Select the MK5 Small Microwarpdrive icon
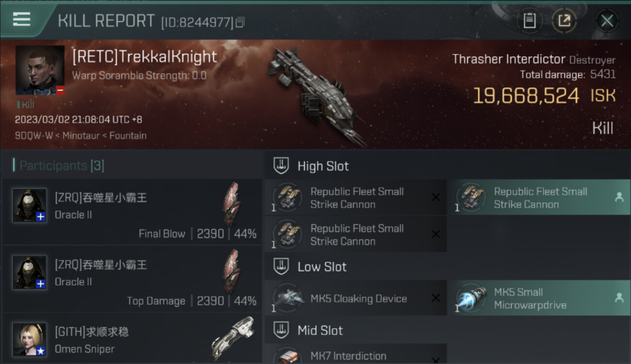This screenshot has width=631, height=364. coord(471,298)
